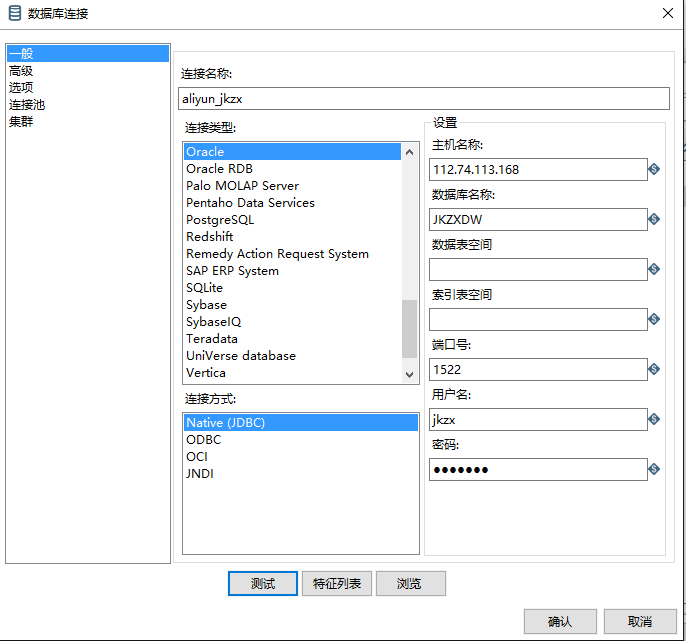
Task: Select Pentaho Data Services connection type
Action: pyautogui.click(x=292, y=203)
